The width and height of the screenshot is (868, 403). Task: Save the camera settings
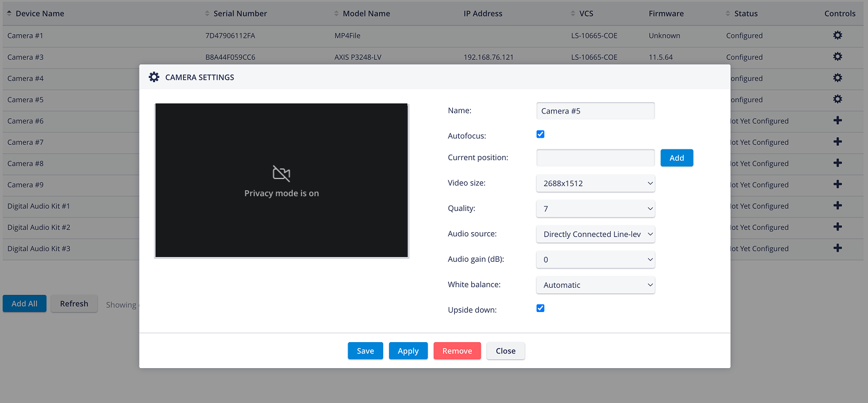pyautogui.click(x=365, y=351)
